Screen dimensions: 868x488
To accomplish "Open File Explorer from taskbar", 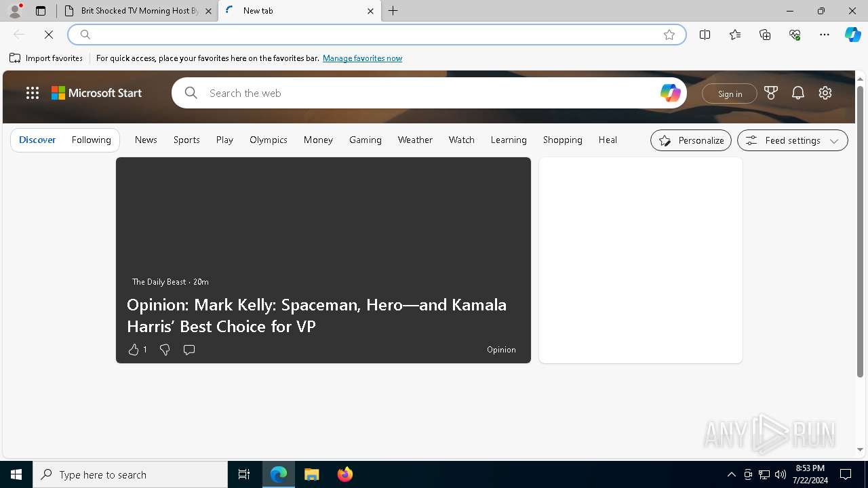I will tap(312, 474).
